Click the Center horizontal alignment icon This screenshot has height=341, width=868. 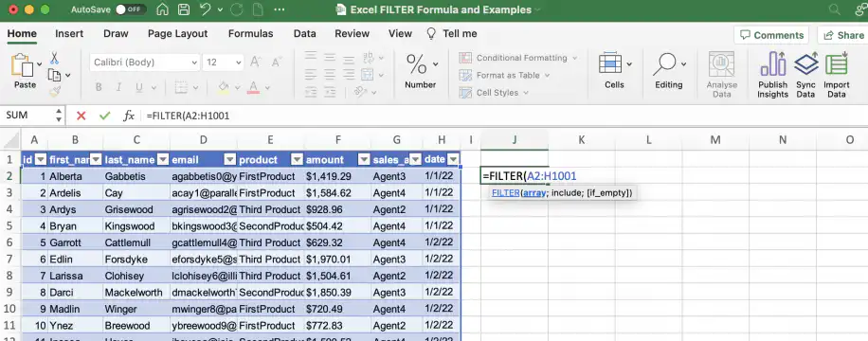point(330,74)
